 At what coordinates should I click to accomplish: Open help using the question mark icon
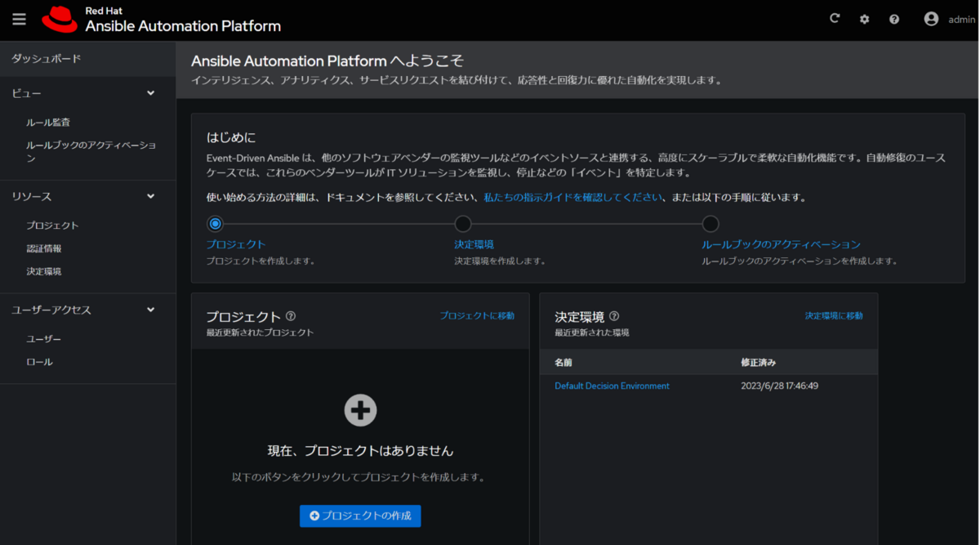point(894,18)
